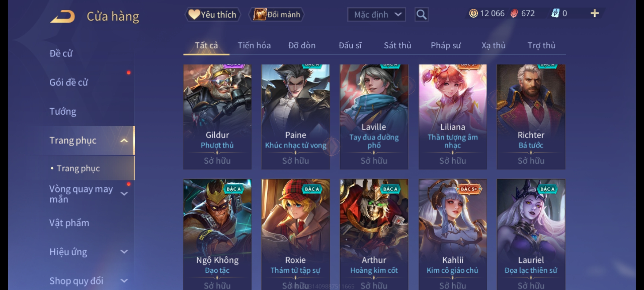
Task: Tap the back arrow icon
Action: [x=62, y=16]
